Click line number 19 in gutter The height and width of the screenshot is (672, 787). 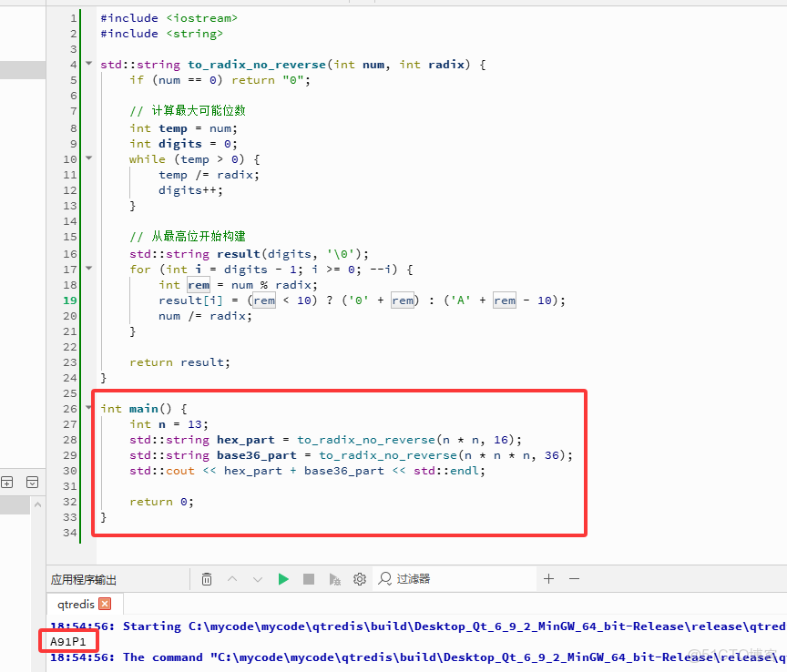70,300
